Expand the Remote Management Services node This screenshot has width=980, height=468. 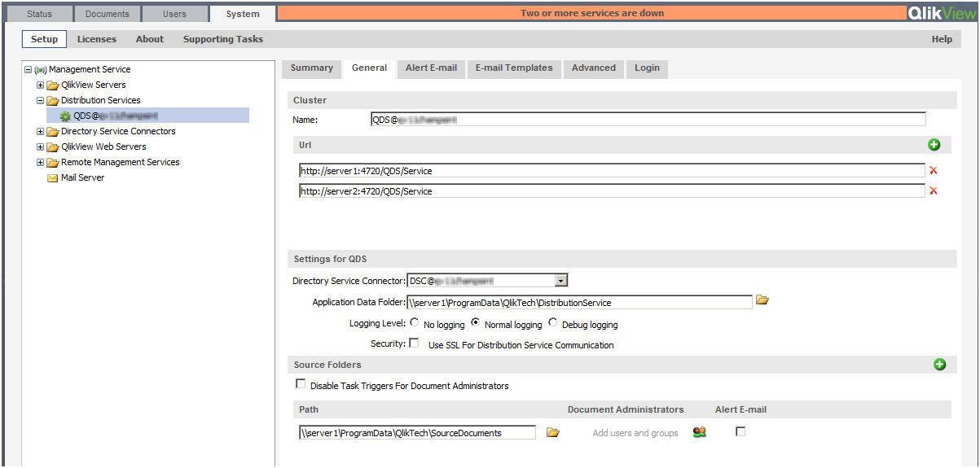[x=41, y=163]
